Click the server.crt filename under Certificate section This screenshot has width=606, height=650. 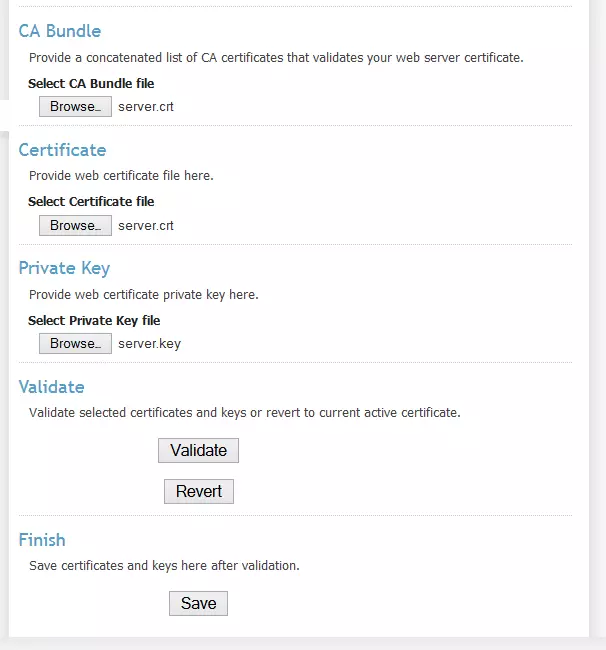click(146, 226)
